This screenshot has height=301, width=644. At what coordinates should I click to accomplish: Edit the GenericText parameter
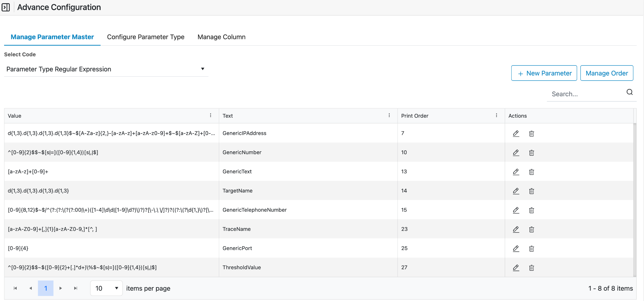click(516, 172)
